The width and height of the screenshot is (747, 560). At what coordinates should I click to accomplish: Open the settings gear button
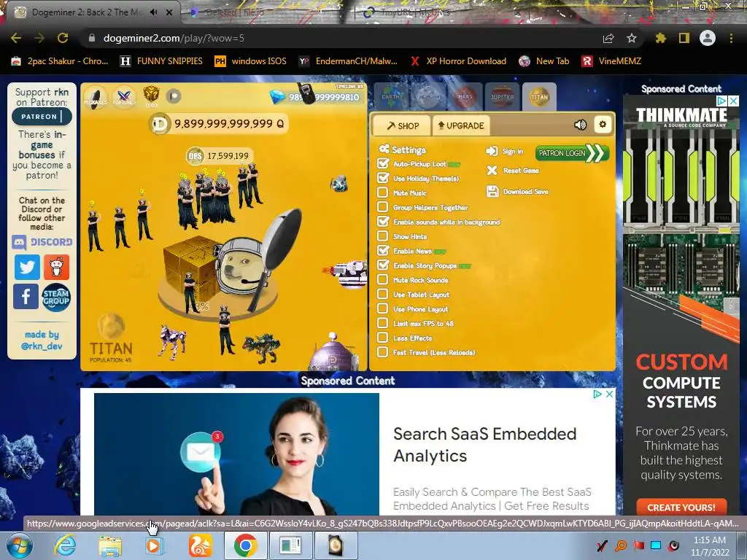click(603, 125)
